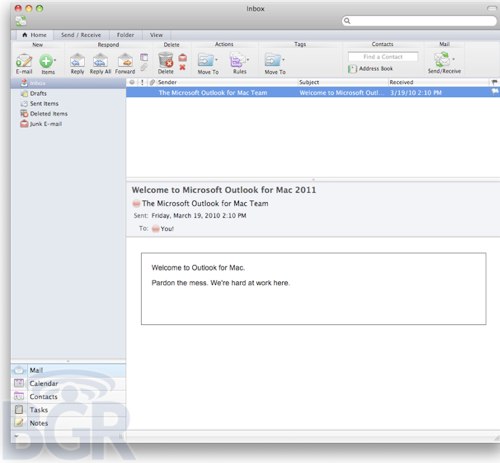Switch to the Send / Receive tab
Screen dimensions: 500x463
coord(81,35)
